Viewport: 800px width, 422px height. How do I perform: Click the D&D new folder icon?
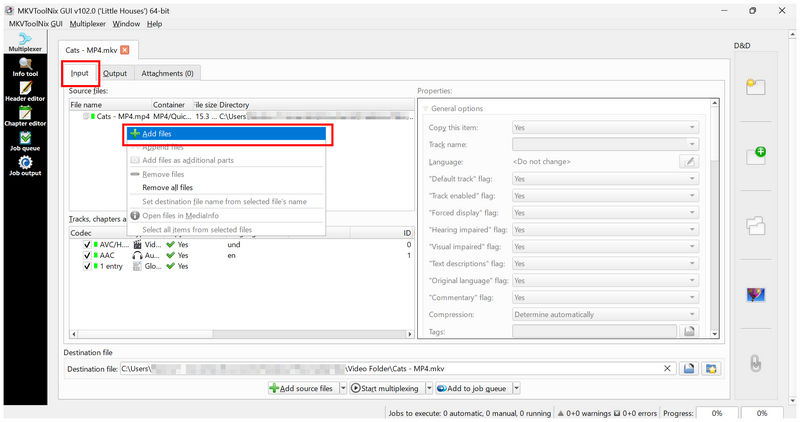[x=756, y=86]
